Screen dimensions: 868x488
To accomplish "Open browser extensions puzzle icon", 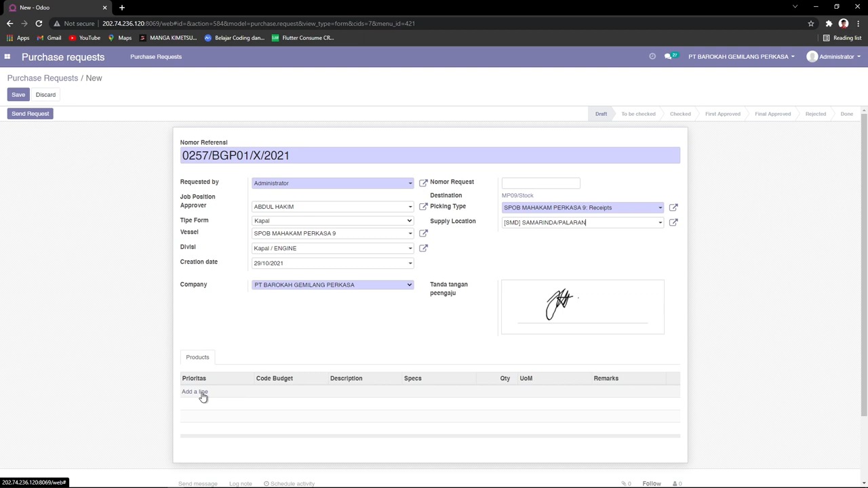I will [x=829, y=24].
